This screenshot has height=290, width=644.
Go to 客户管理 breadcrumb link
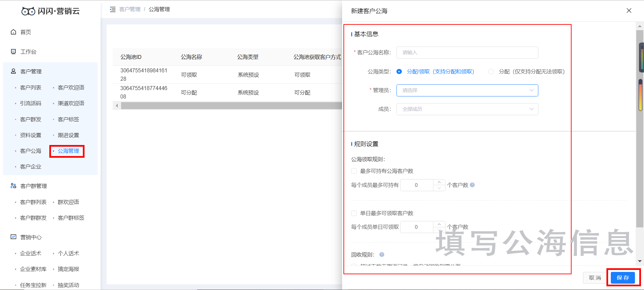point(130,9)
